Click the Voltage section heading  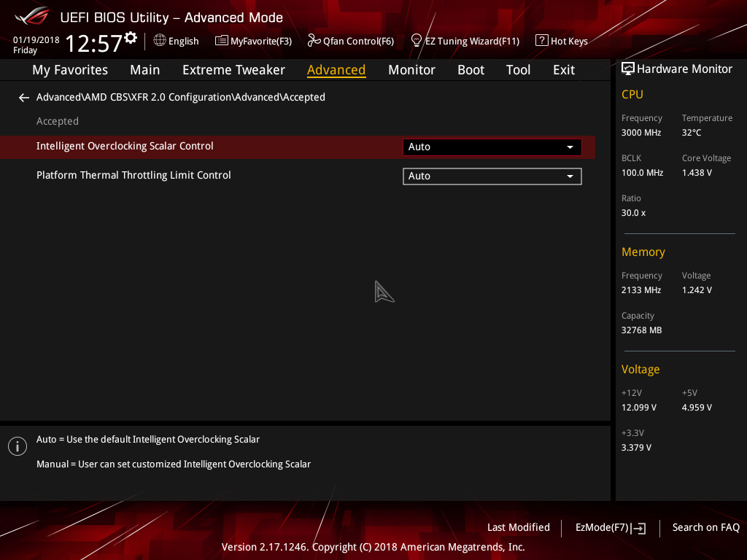pos(640,370)
